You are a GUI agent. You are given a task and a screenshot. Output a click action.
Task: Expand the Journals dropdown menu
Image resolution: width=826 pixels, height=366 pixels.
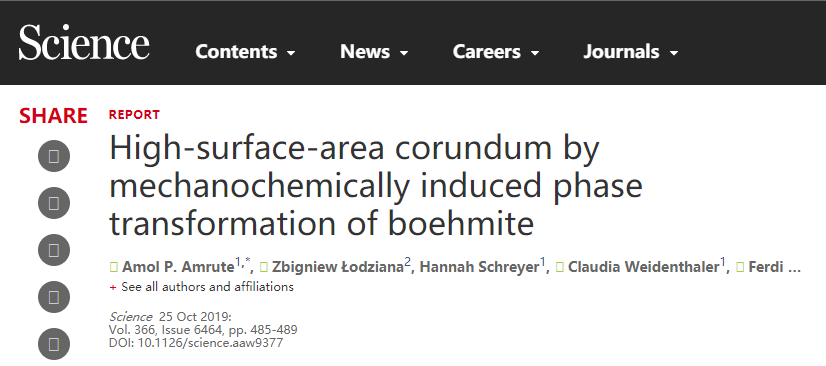[x=631, y=52]
